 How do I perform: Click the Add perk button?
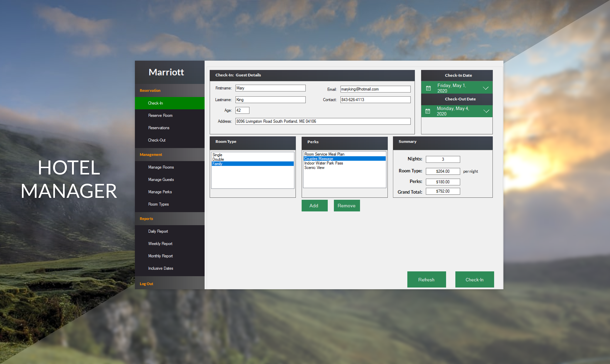click(314, 205)
